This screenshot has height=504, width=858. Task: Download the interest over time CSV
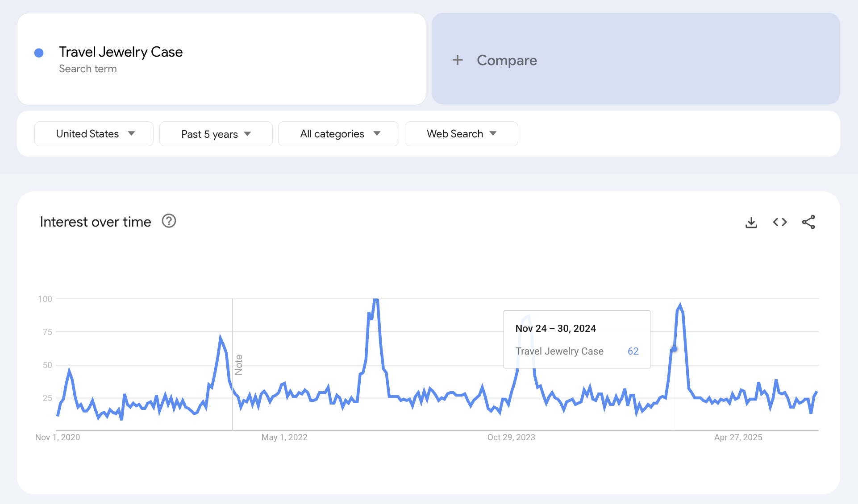751,222
